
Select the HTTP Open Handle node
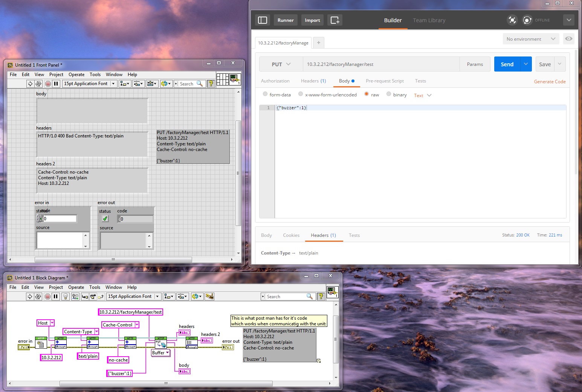coord(41,342)
